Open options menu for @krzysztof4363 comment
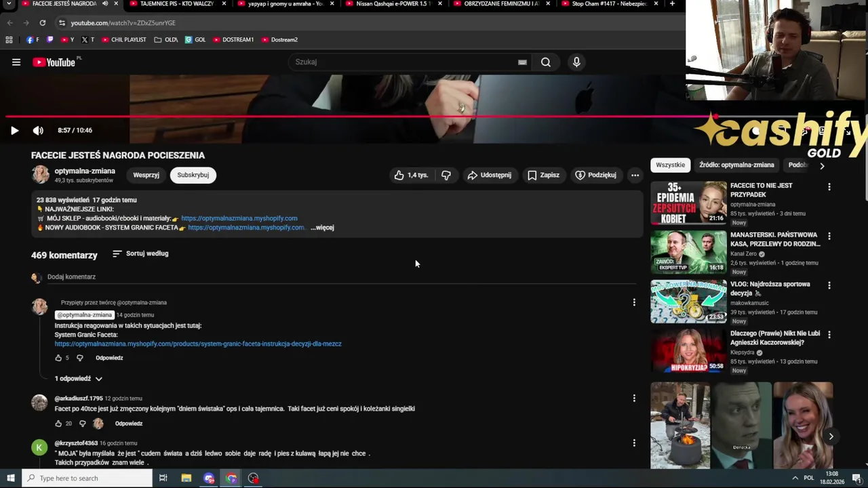Image resolution: width=868 pixels, height=488 pixels. point(634,443)
